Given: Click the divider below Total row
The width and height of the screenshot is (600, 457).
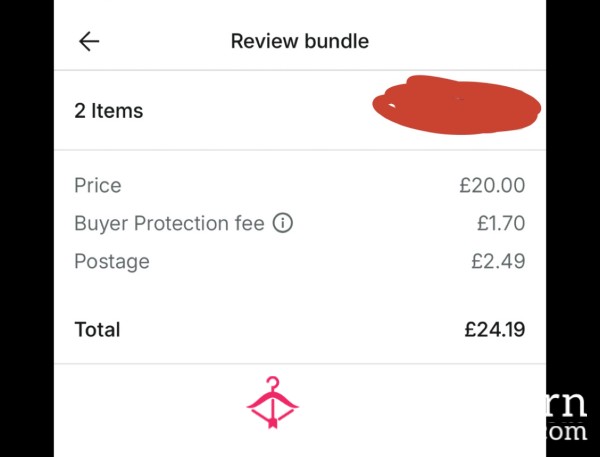Looking at the screenshot, I should click(x=300, y=364).
